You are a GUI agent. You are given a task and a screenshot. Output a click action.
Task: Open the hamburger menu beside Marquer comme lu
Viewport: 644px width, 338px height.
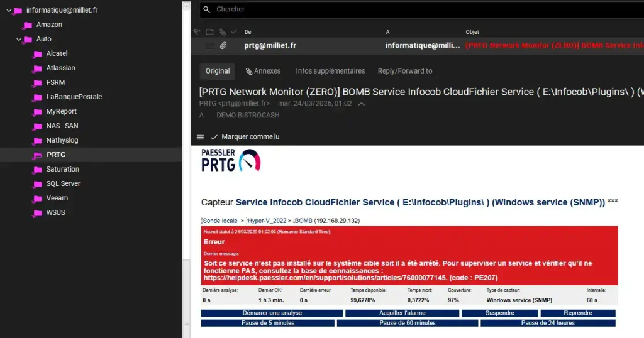200,137
